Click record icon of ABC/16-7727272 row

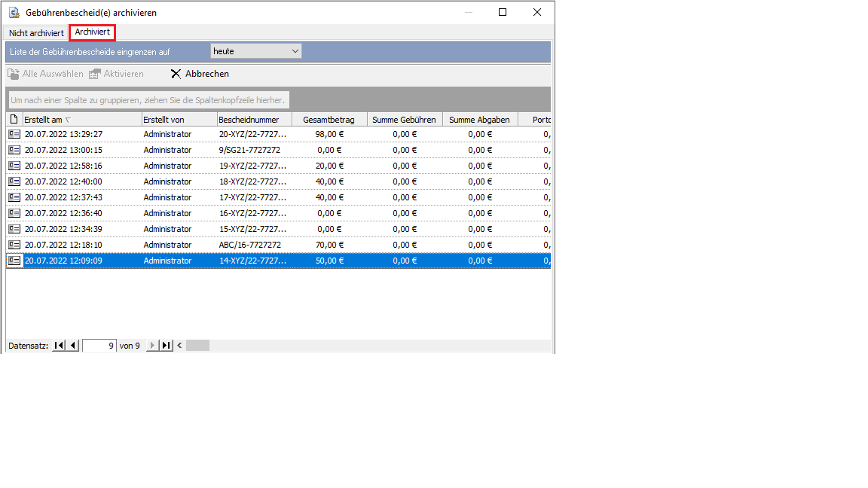pos(14,245)
